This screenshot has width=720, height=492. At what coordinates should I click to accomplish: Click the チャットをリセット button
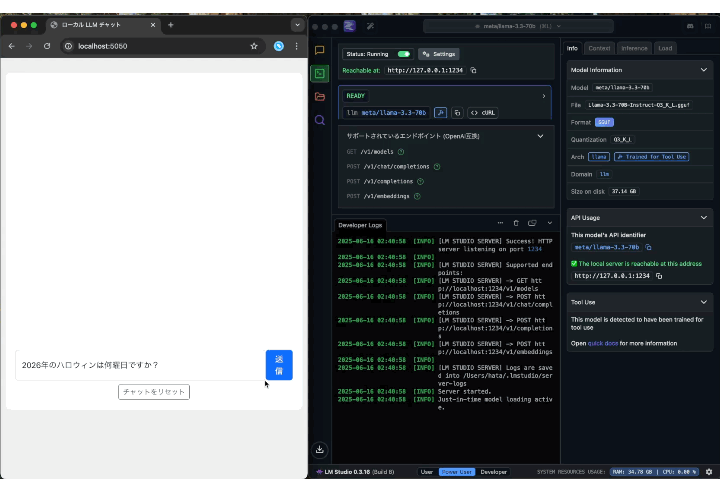(x=154, y=392)
